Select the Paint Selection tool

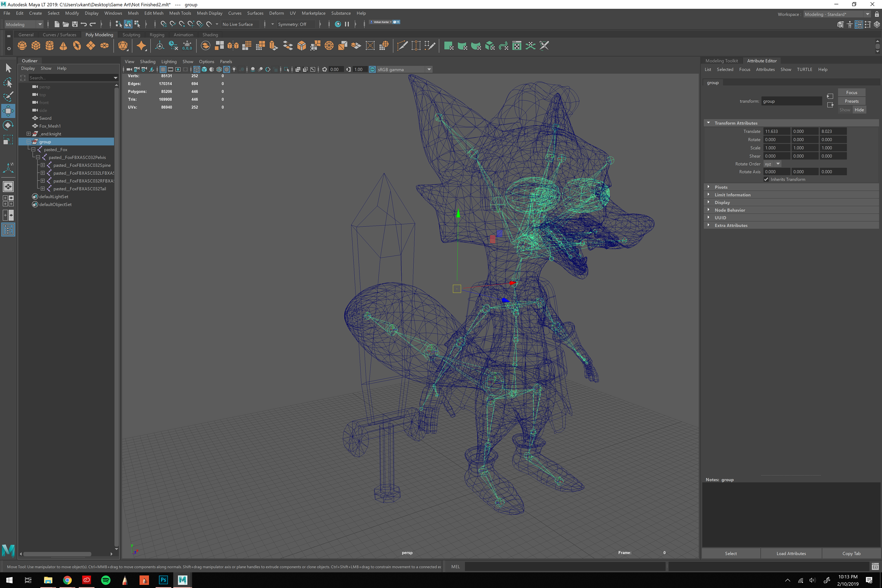coord(8,96)
